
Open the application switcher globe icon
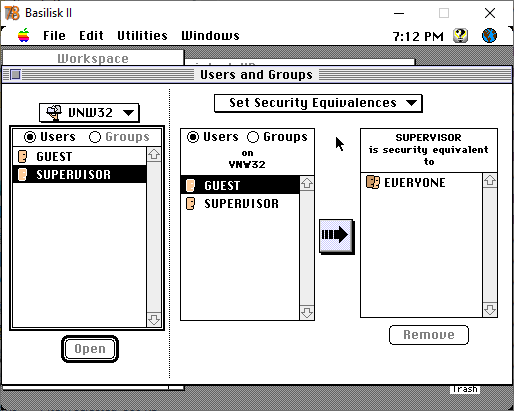tap(489, 35)
